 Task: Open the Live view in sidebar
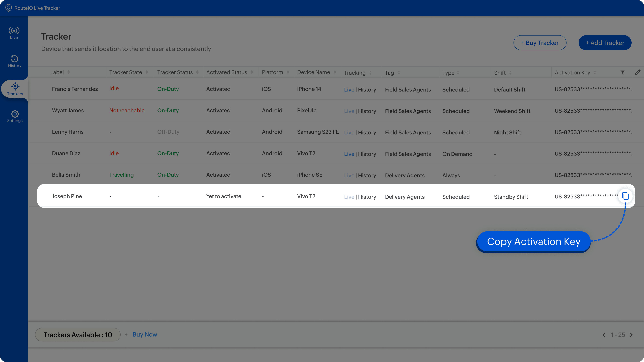coord(14,33)
